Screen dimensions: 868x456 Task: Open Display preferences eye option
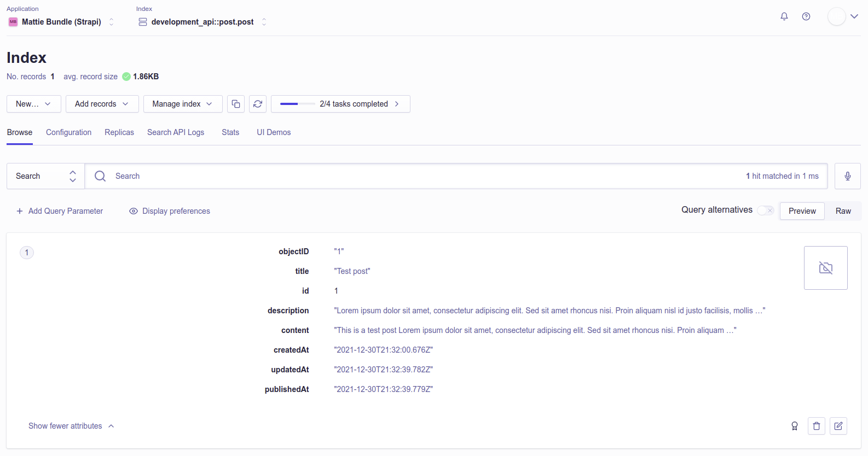pyautogui.click(x=170, y=211)
